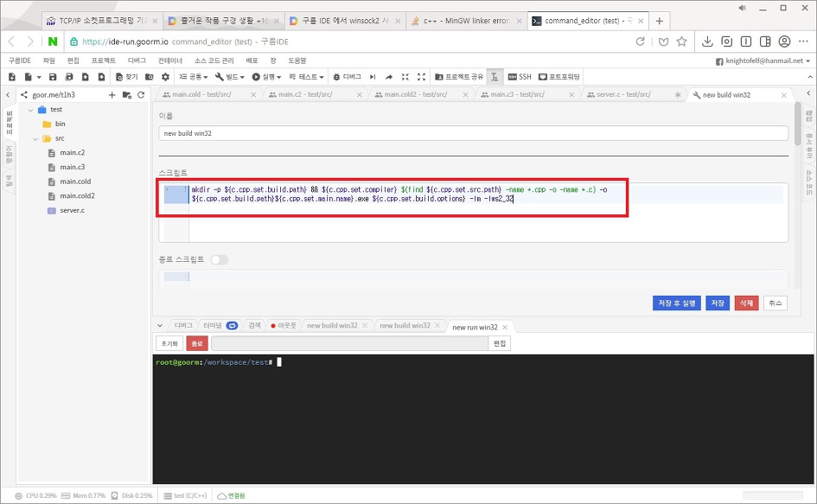Click the 이름 name input field

coord(473,133)
